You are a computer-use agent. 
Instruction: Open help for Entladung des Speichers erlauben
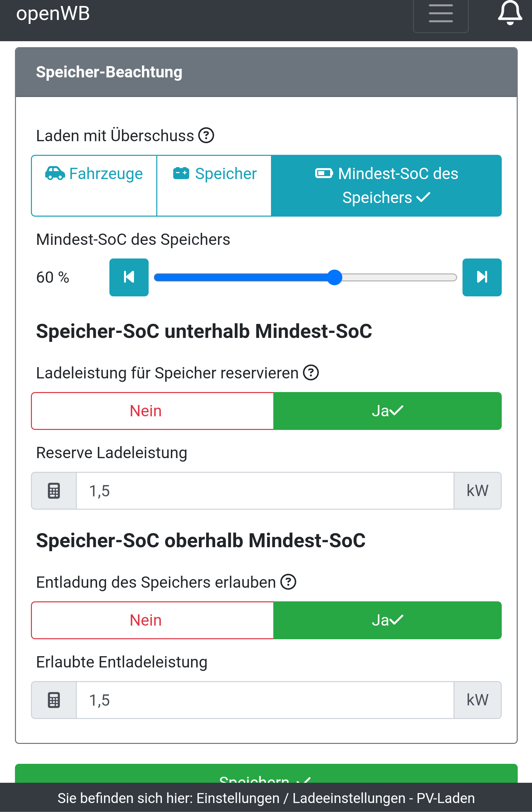[288, 582]
